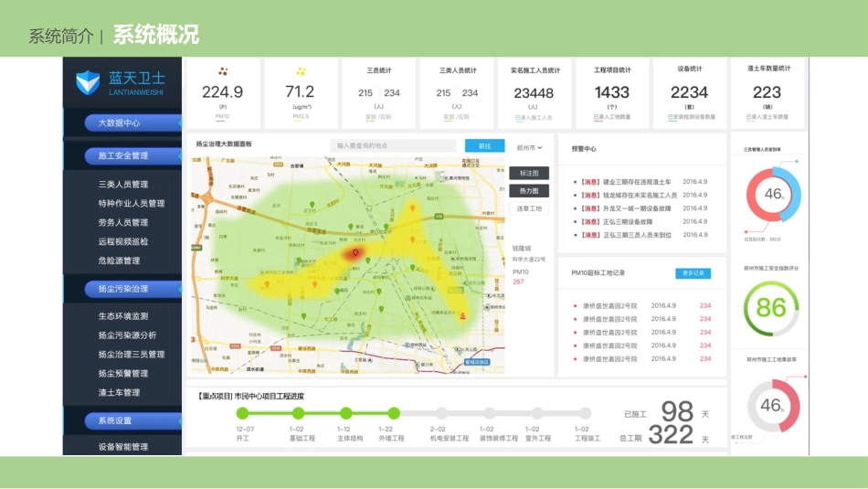Toggle the 标注图 map layer
Viewport: 868px width, 489px height.
click(x=530, y=173)
